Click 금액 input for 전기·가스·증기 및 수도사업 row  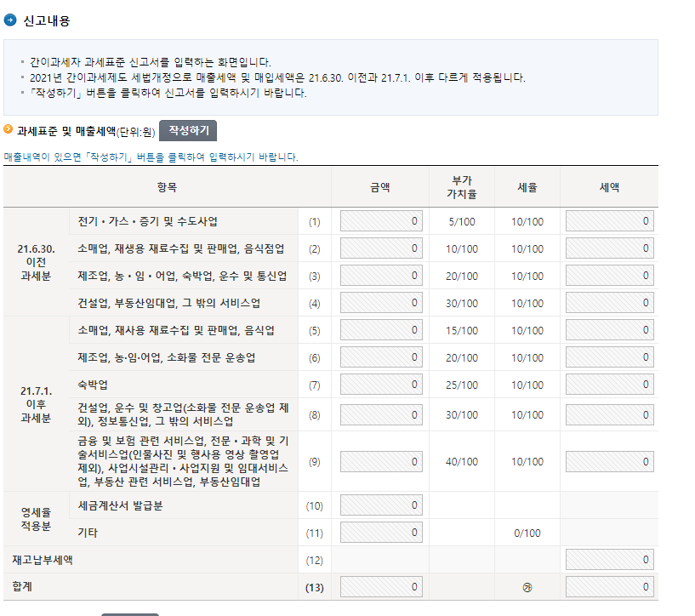[x=380, y=221]
